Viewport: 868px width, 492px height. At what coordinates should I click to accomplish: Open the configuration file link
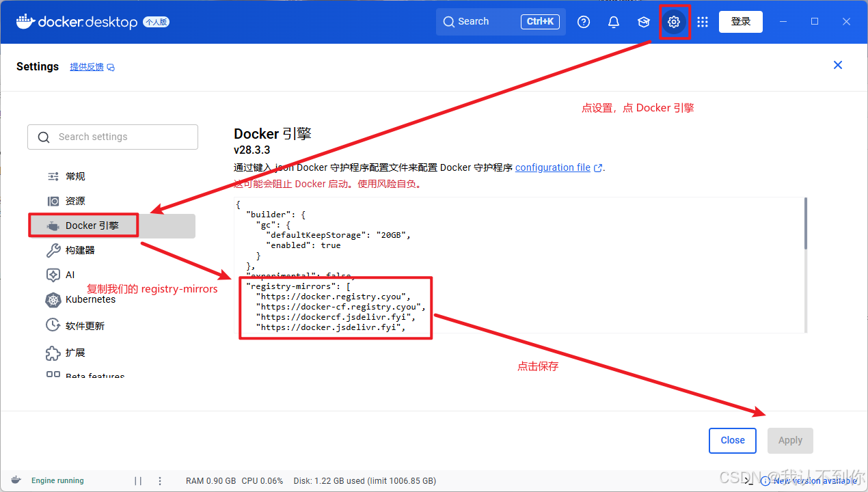tap(553, 167)
